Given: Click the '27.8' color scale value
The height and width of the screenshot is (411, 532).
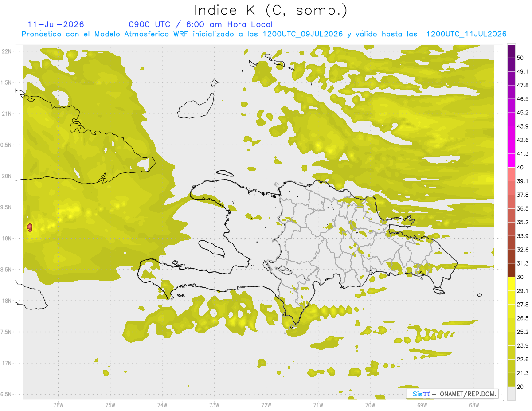Looking at the screenshot, I should (523, 305).
